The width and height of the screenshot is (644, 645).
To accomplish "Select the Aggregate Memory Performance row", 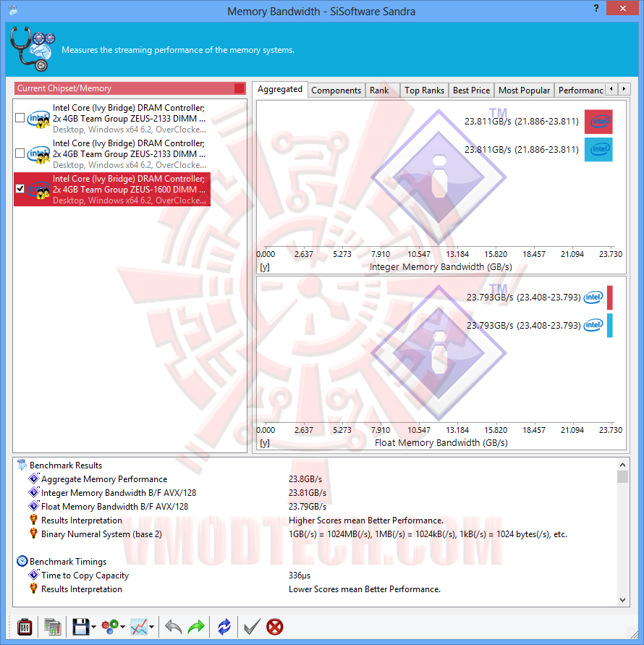I will point(315,479).
